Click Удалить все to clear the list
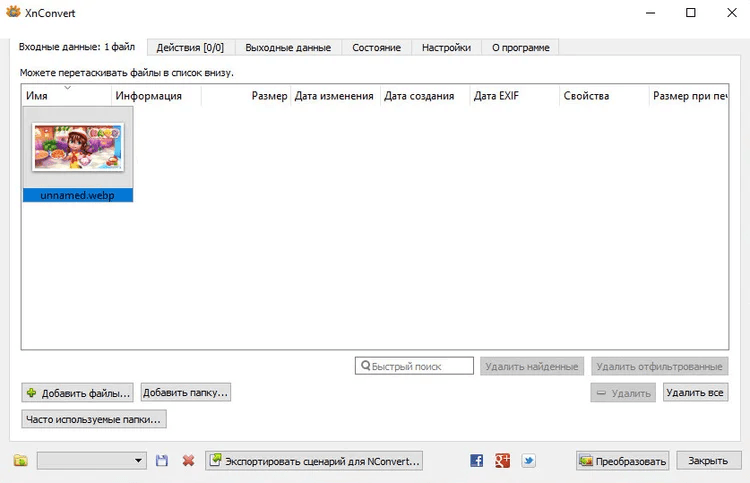 (x=695, y=393)
